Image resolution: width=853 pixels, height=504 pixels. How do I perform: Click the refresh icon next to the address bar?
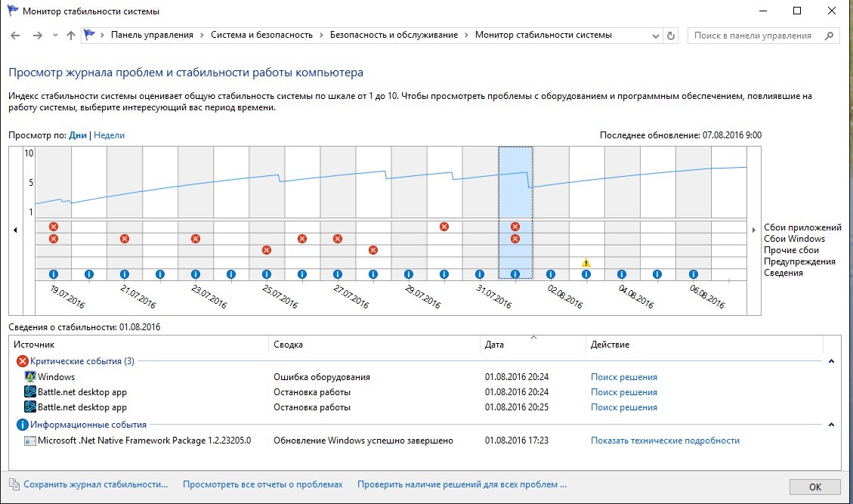[x=671, y=36]
